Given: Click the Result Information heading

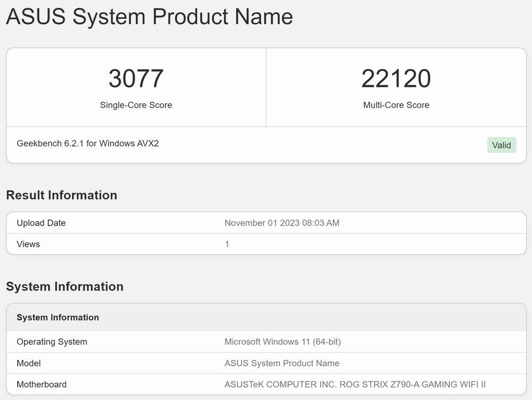Looking at the screenshot, I should (62, 195).
